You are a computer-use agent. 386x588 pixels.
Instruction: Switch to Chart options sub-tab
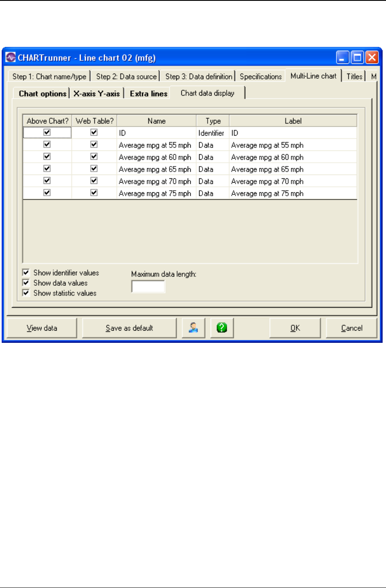[42, 94]
